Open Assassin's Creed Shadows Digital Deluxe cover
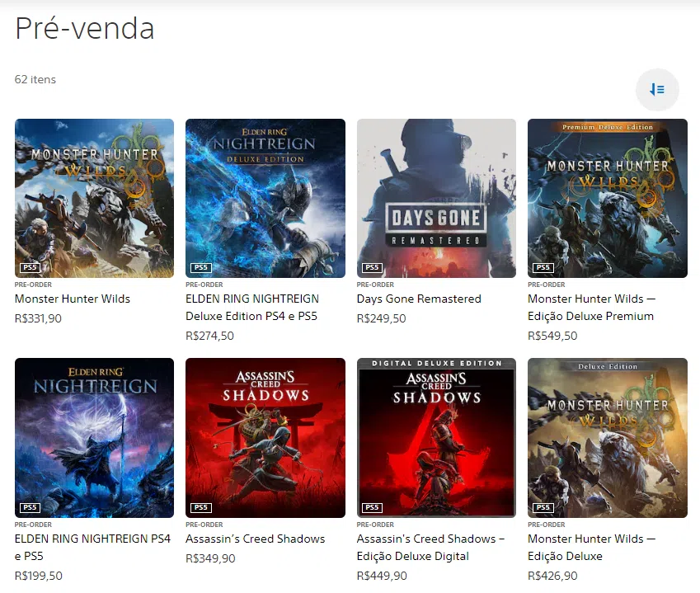 [x=436, y=438]
